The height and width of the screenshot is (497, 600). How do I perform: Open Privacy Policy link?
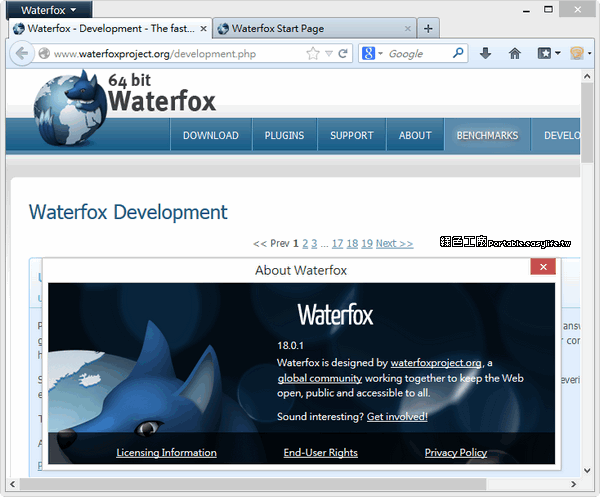tap(456, 453)
